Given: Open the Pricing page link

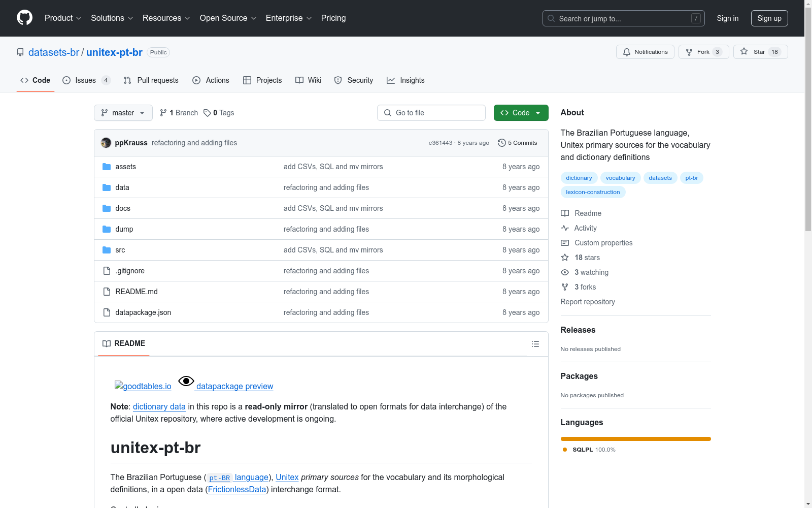Looking at the screenshot, I should tap(333, 18).
